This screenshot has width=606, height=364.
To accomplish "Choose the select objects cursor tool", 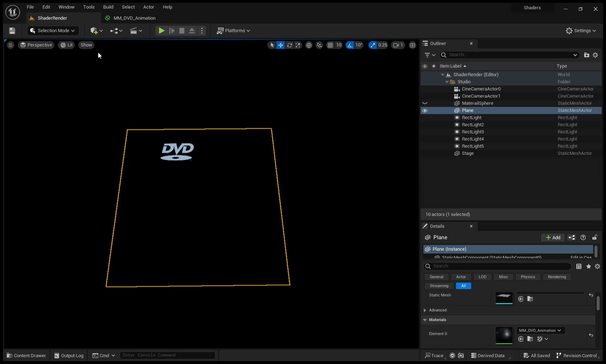I will click(x=272, y=45).
